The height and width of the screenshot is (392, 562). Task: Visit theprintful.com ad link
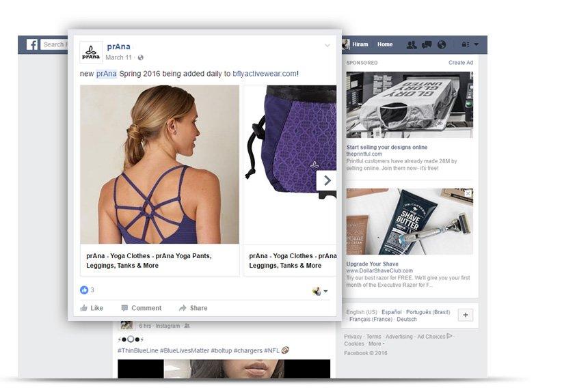(x=364, y=154)
